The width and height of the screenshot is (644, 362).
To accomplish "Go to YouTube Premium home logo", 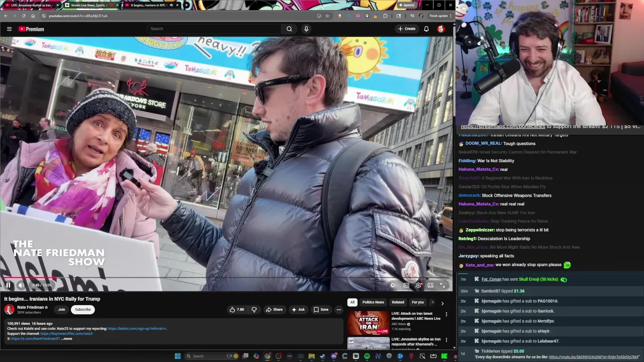I will (x=31, y=29).
